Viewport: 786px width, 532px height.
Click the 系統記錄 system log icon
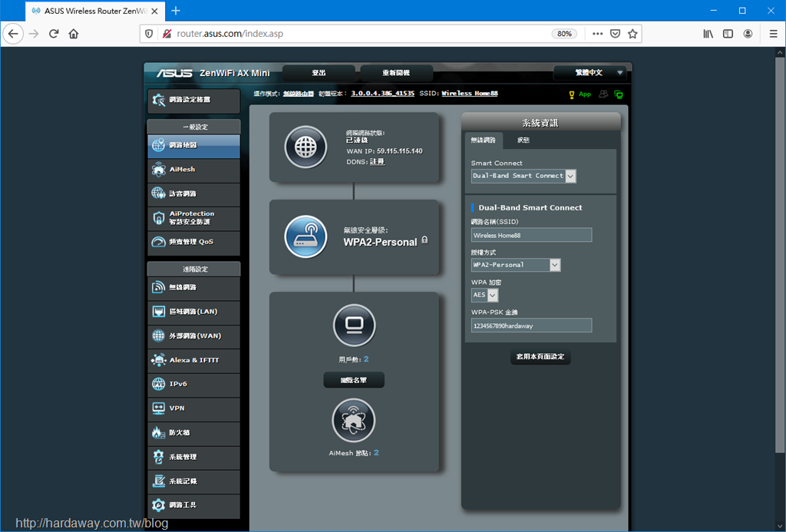point(158,481)
